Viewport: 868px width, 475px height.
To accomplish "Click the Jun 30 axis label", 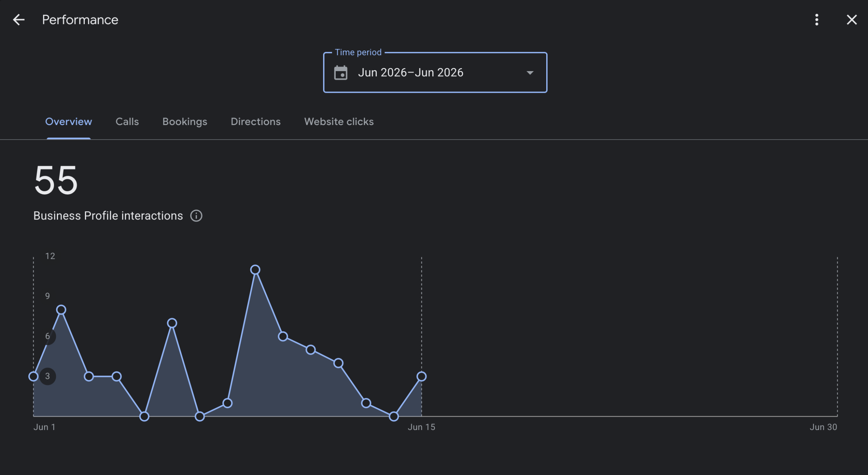I will [823, 427].
